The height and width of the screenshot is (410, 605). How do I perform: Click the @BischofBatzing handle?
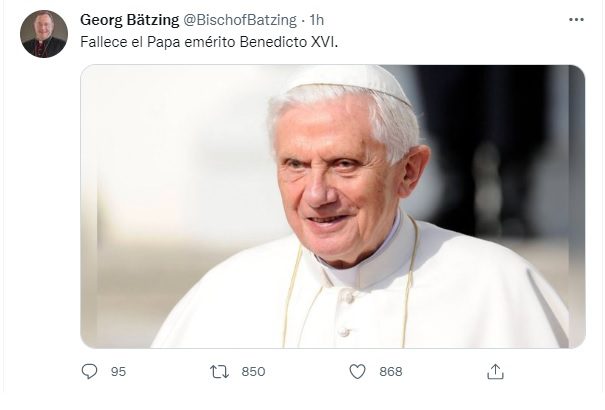238,19
